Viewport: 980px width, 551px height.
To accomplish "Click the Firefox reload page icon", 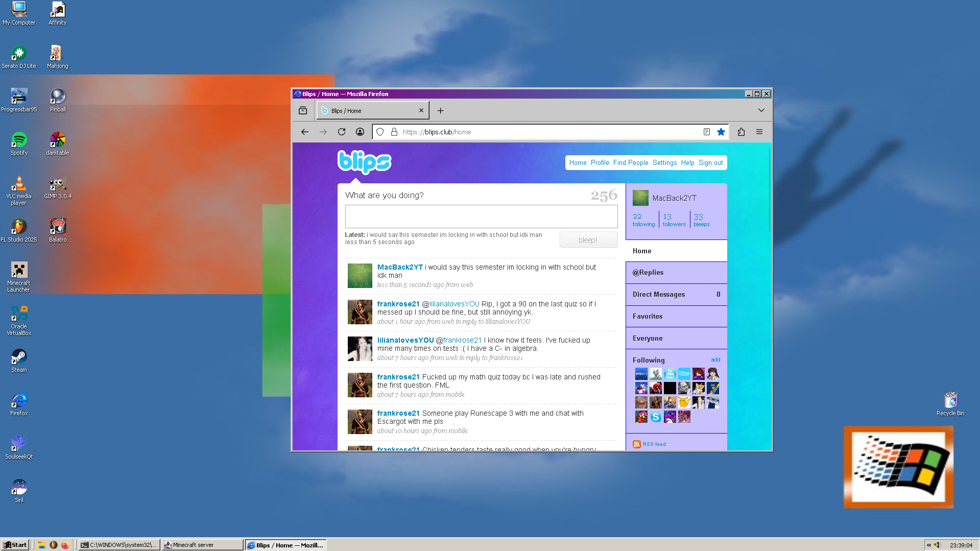I will 342,132.
